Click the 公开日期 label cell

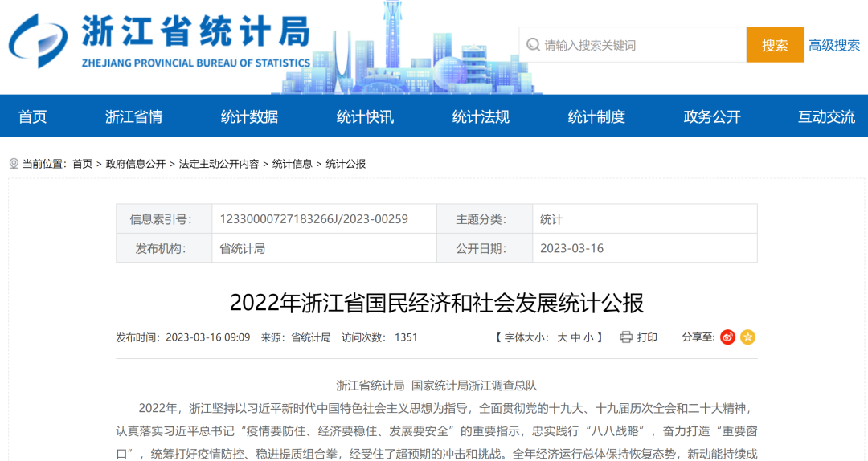click(x=485, y=248)
